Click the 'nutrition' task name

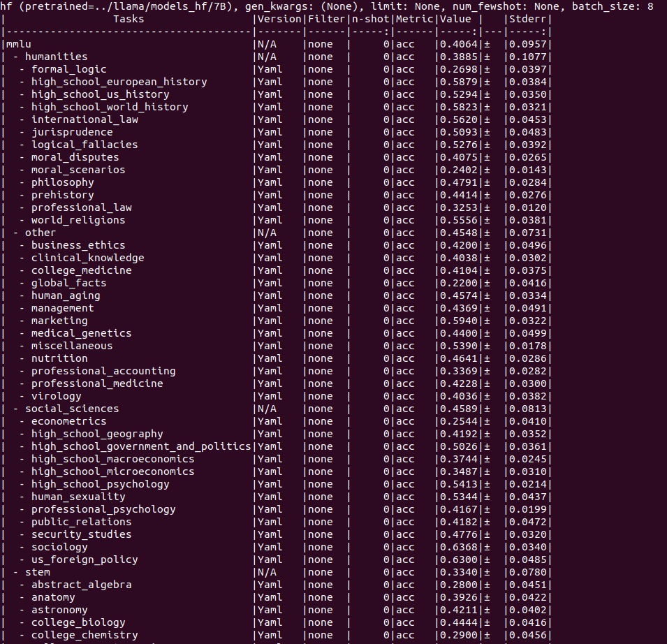tap(59, 358)
